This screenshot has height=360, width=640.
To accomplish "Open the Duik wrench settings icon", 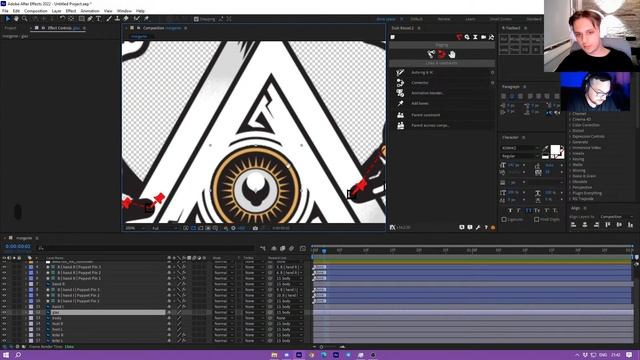I will pos(478,227).
